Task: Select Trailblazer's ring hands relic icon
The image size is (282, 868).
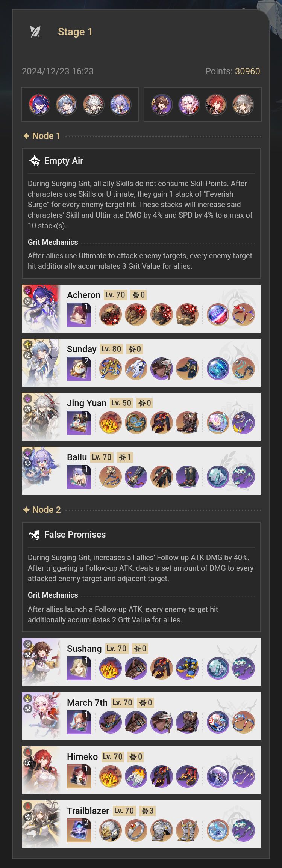Action: point(136,830)
